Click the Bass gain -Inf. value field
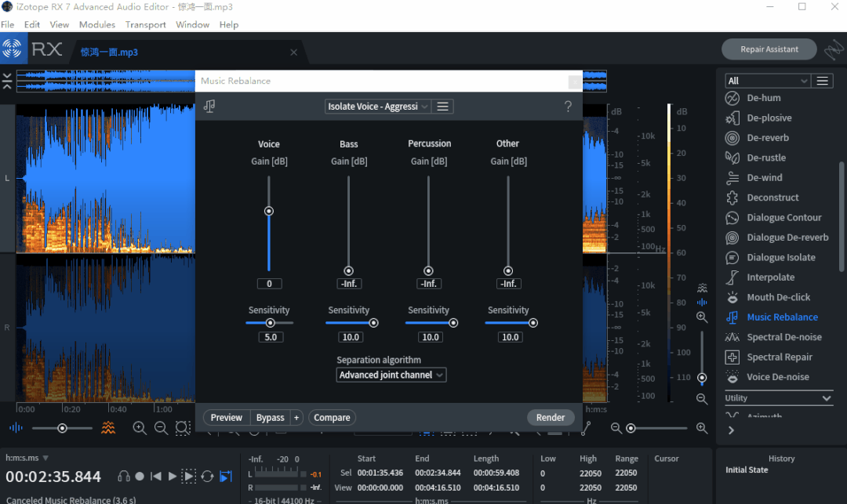The width and height of the screenshot is (847, 504). [349, 284]
